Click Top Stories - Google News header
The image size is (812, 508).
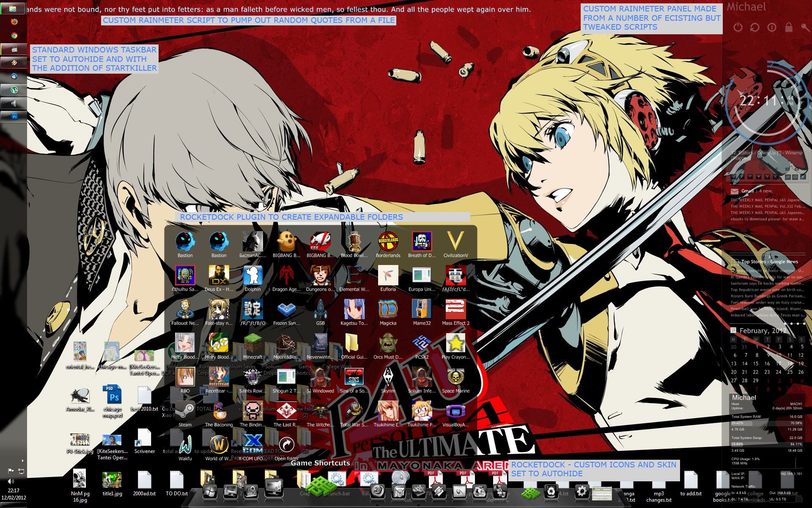769,262
